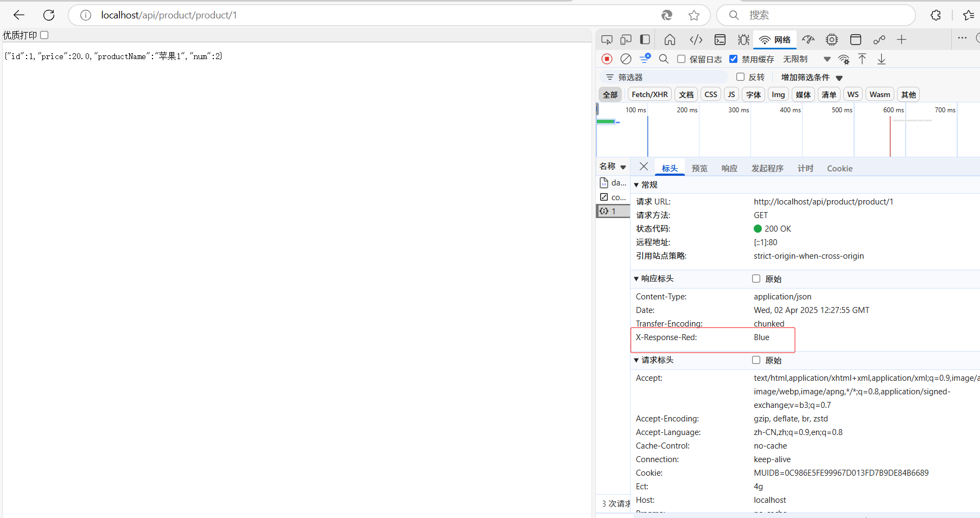Screen dimensions: 980x518
Task: Filter requests by Fetch/XHR
Action: point(650,94)
